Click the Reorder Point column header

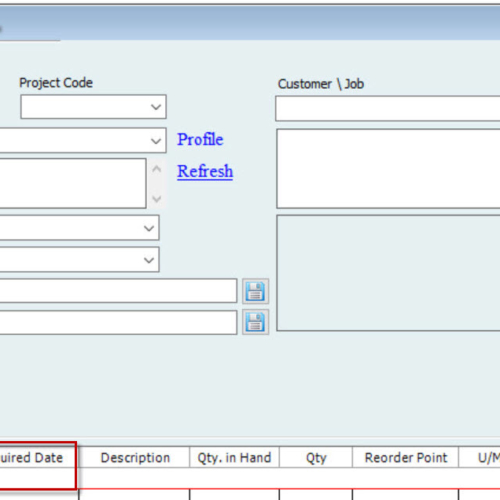point(406,458)
